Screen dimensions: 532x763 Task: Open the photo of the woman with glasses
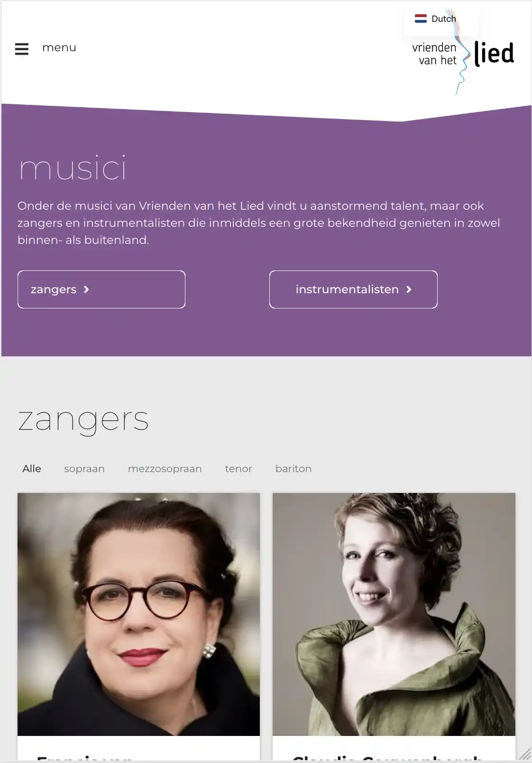click(139, 614)
